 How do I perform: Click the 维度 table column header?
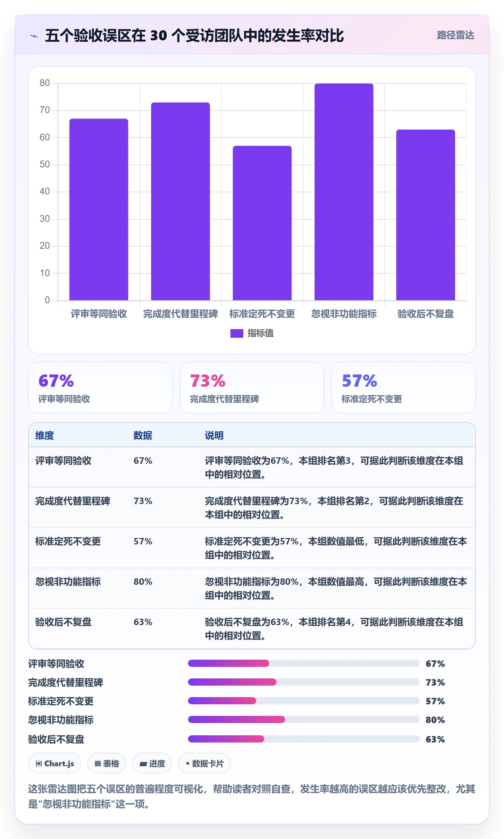click(x=45, y=435)
